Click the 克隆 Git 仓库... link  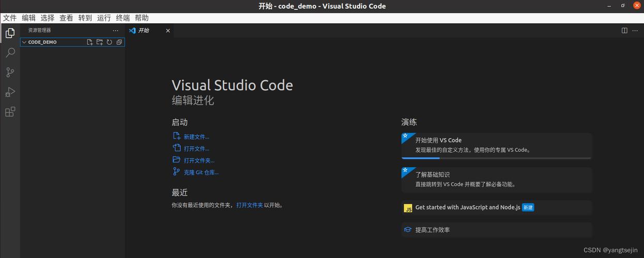(201, 172)
